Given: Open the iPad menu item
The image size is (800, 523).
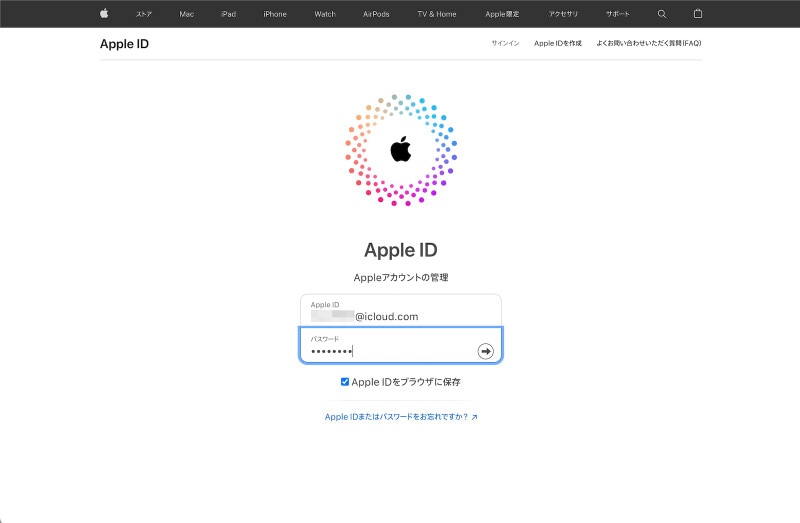Looking at the screenshot, I should point(229,14).
